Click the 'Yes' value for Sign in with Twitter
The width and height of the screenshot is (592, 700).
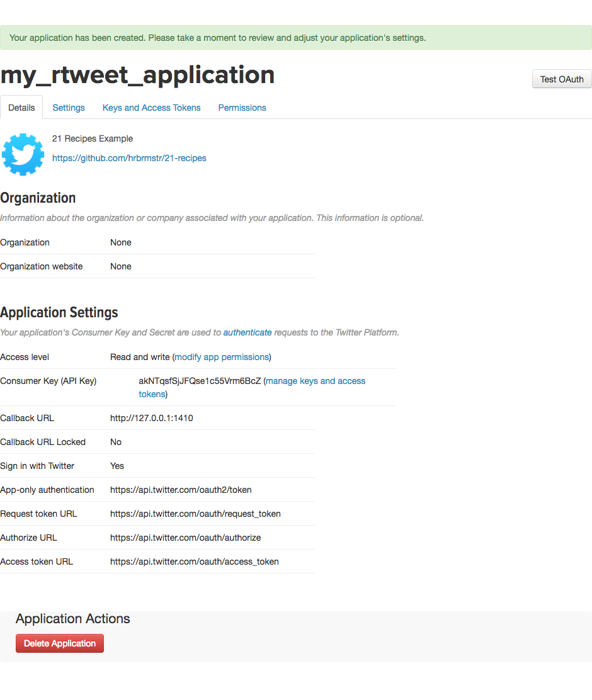(x=117, y=466)
